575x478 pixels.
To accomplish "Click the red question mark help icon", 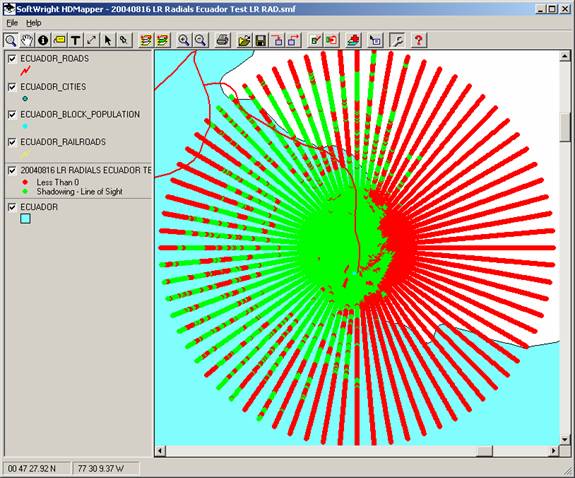I will (419, 40).
